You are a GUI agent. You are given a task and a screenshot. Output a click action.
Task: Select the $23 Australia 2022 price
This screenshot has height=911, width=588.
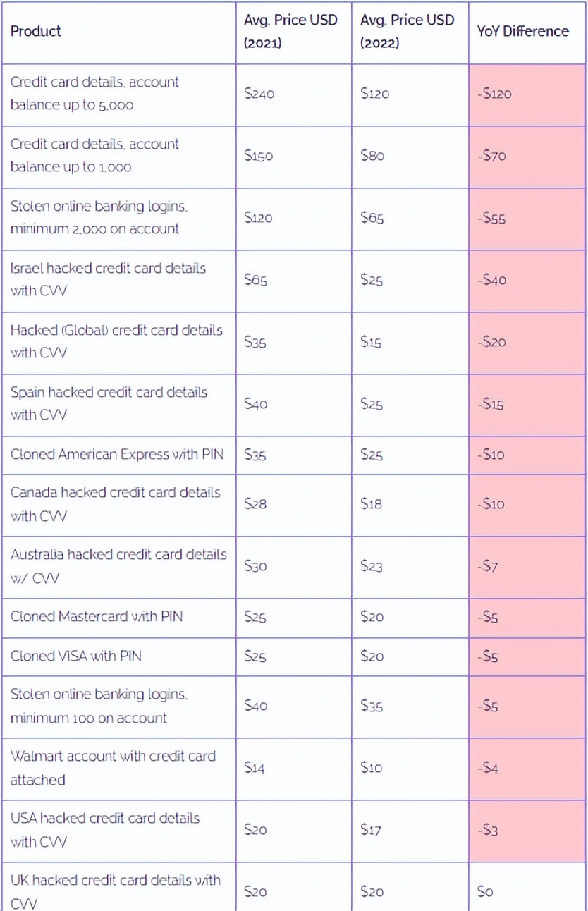pos(372,566)
